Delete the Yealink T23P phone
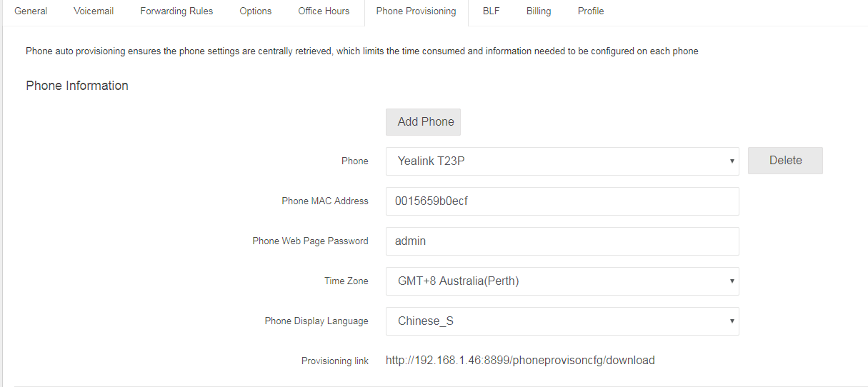The width and height of the screenshot is (868, 387). pyautogui.click(x=785, y=161)
